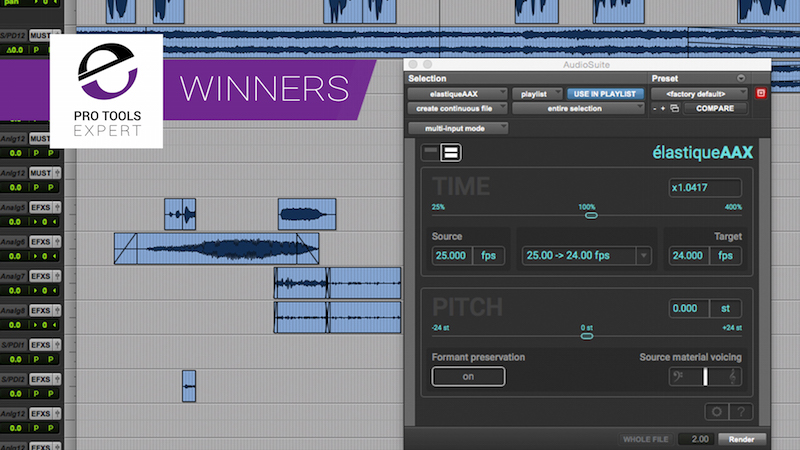Click output icon next to S/PDI2 EFXS
Screen dimensions: 800x450
click(57, 379)
